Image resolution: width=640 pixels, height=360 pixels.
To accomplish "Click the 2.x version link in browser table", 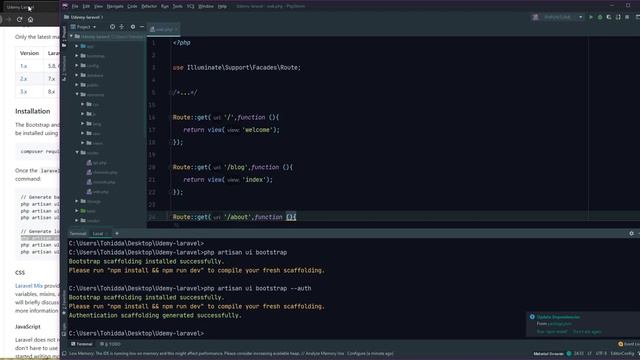I will click(x=24, y=79).
